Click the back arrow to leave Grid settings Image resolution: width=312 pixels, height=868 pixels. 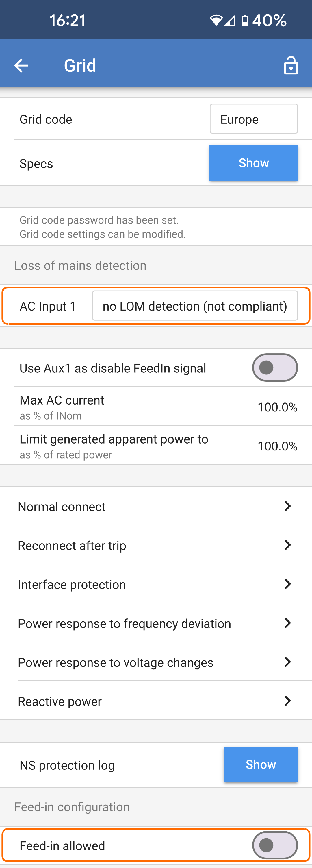pyautogui.click(x=21, y=65)
